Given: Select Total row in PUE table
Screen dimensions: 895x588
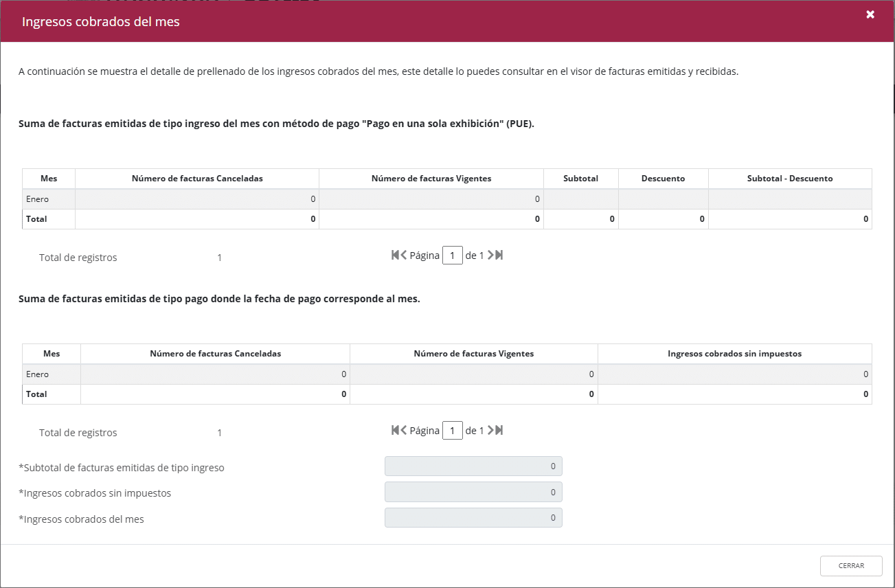Looking at the screenshot, I should tap(447, 219).
